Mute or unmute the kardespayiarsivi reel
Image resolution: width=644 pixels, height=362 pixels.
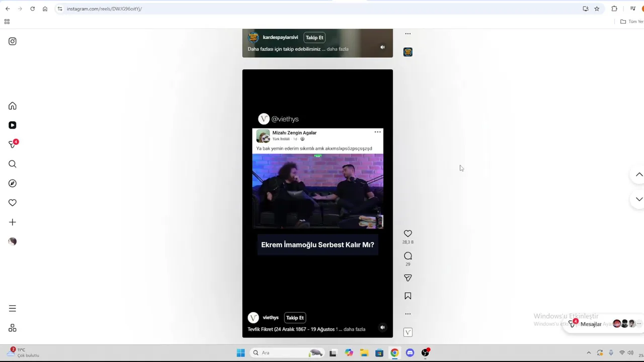tap(382, 47)
